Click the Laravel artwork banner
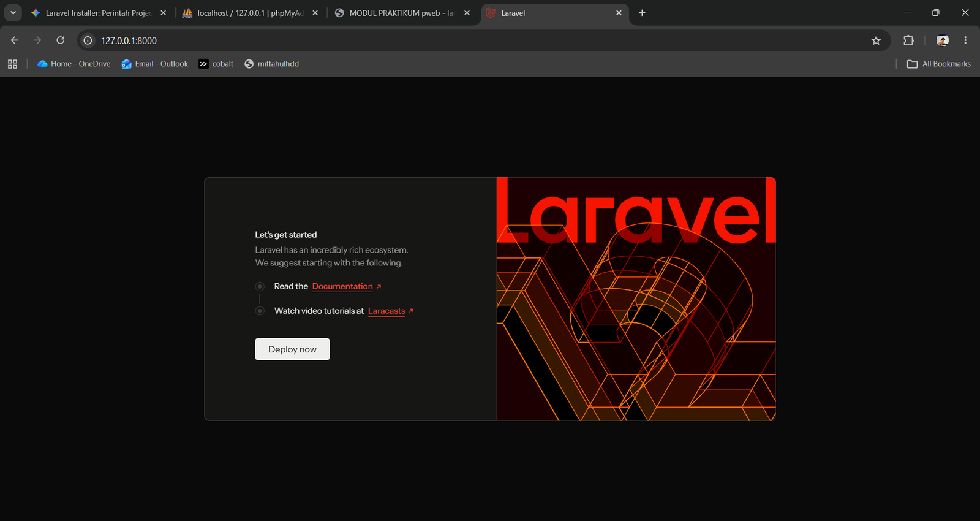The image size is (980, 521). tap(636, 299)
